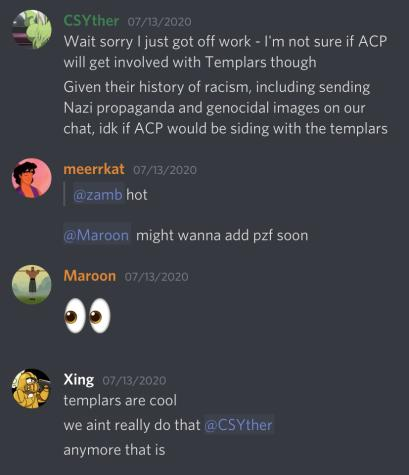Open the meerrkat username profile
The image size is (409, 475).
[94, 169]
